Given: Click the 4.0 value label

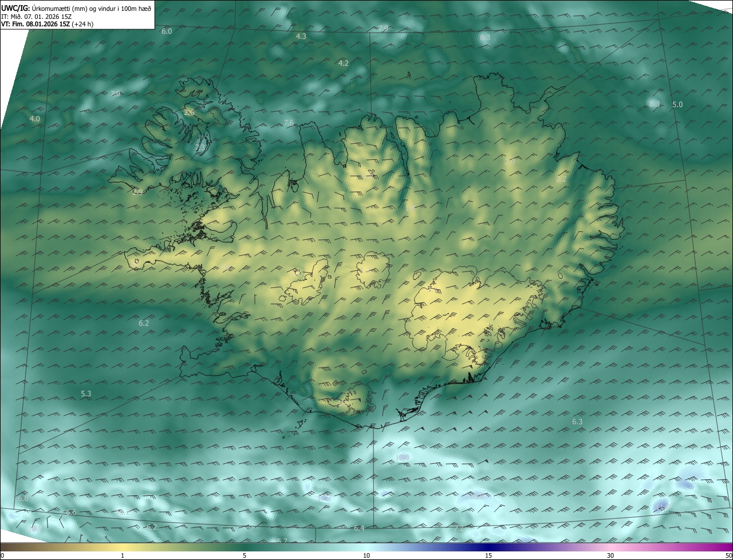Looking at the screenshot, I should [x=35, y=119].
